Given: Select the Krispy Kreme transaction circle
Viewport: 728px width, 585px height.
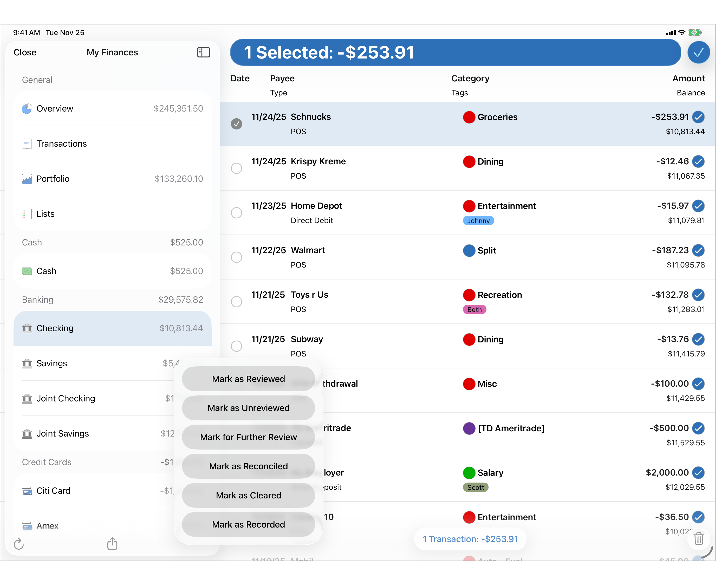Looking at the screenshot, I should point(236,168).
